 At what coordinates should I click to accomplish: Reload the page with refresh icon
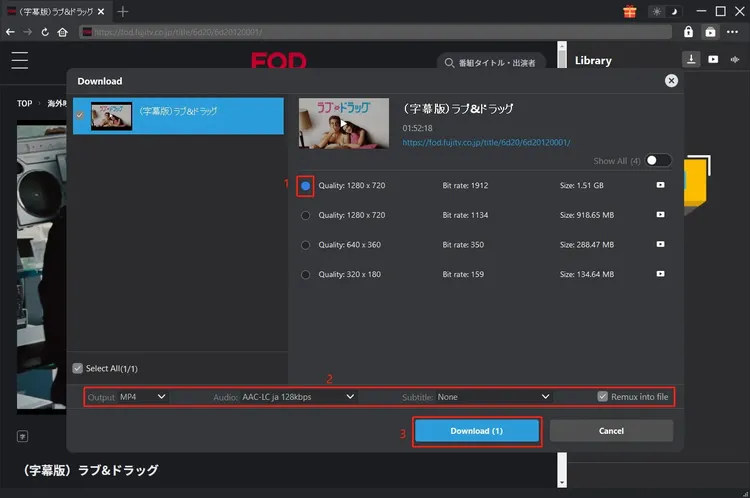[x=45, y=32]
